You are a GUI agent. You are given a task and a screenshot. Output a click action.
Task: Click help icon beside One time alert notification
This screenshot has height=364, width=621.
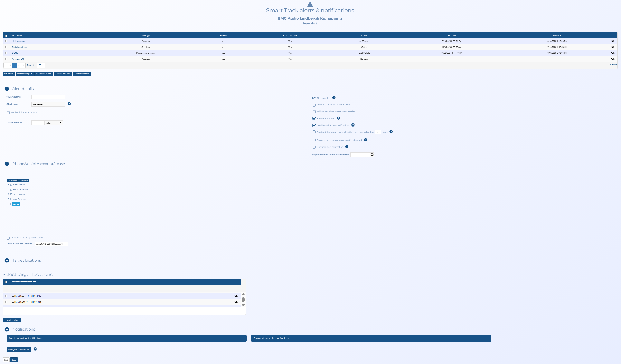pos(347,147)
